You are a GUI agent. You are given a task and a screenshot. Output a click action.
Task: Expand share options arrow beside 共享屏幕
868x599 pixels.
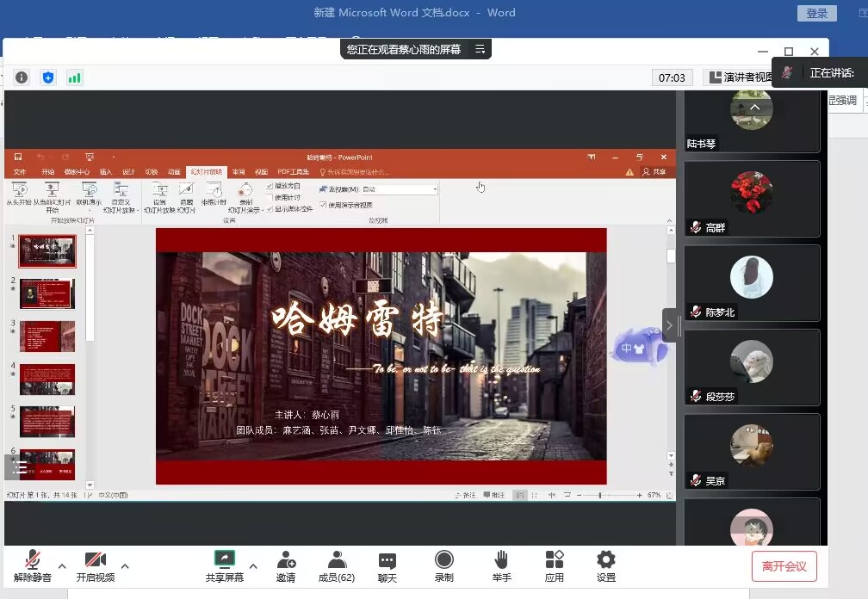(x=253, y=566)
